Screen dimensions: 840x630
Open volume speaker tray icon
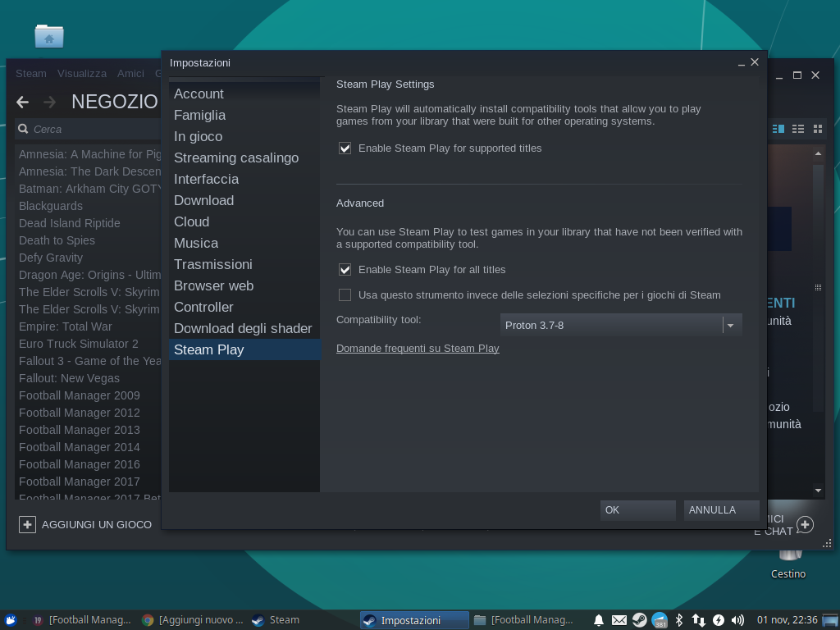pyautogui.click(x=737, y=620)
